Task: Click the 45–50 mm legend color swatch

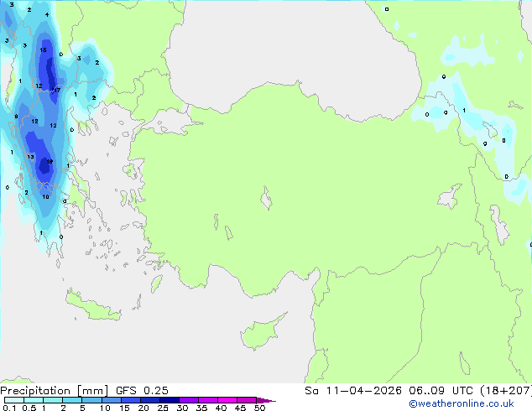Action: 247,400
